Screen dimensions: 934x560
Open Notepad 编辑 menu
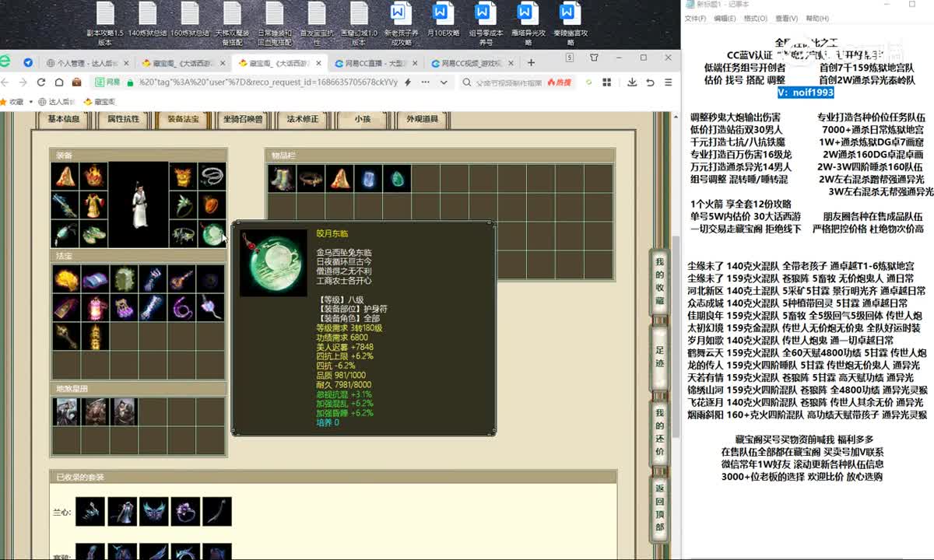(724, 19)
